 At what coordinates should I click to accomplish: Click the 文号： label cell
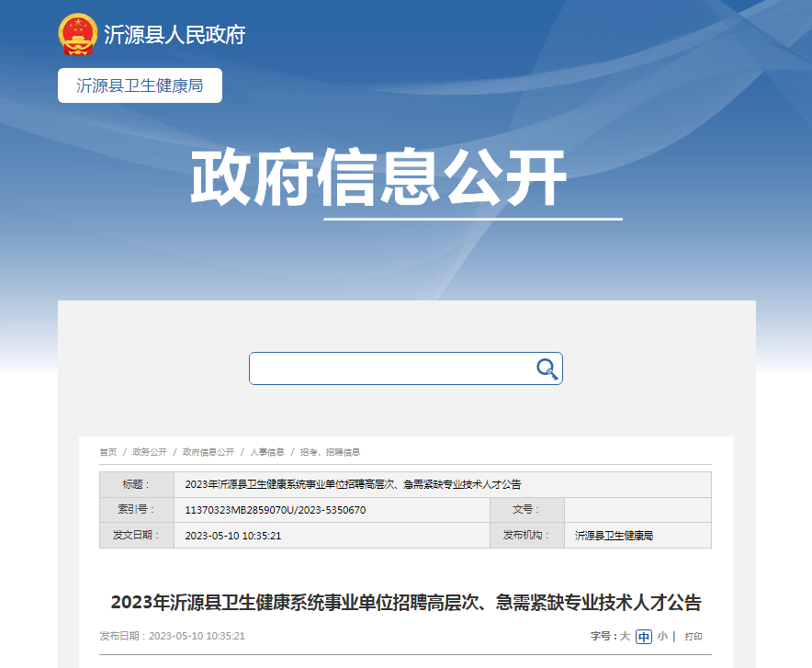tap(527, 510)
